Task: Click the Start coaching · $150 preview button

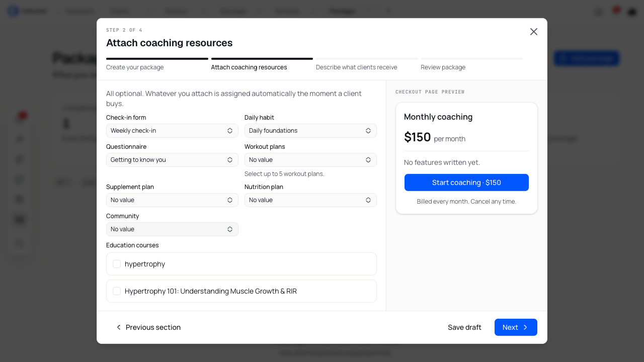Action: point(466,183)
